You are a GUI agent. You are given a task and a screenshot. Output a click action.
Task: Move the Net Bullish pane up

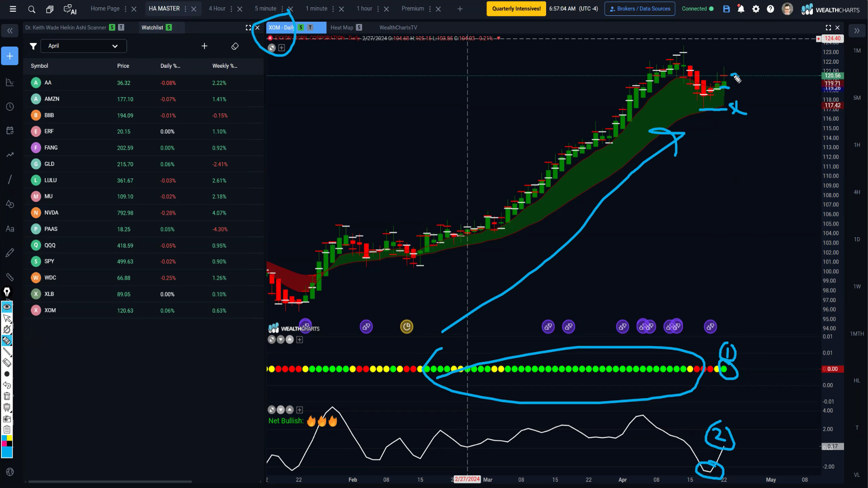coord(290,410)
